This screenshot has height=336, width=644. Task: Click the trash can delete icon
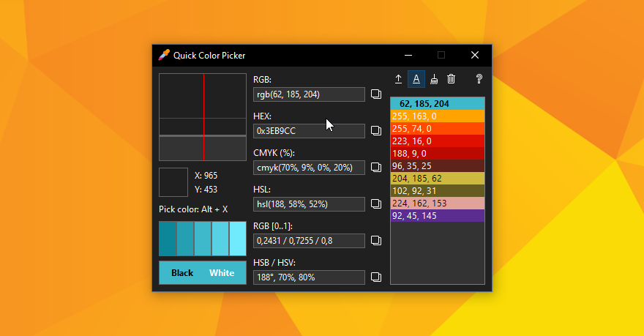coord(452,79)
